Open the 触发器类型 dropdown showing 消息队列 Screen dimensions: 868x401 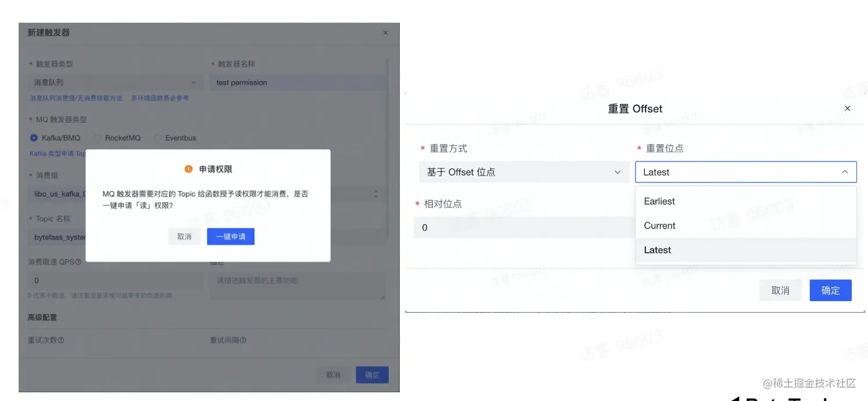click(x=116, y=83)
